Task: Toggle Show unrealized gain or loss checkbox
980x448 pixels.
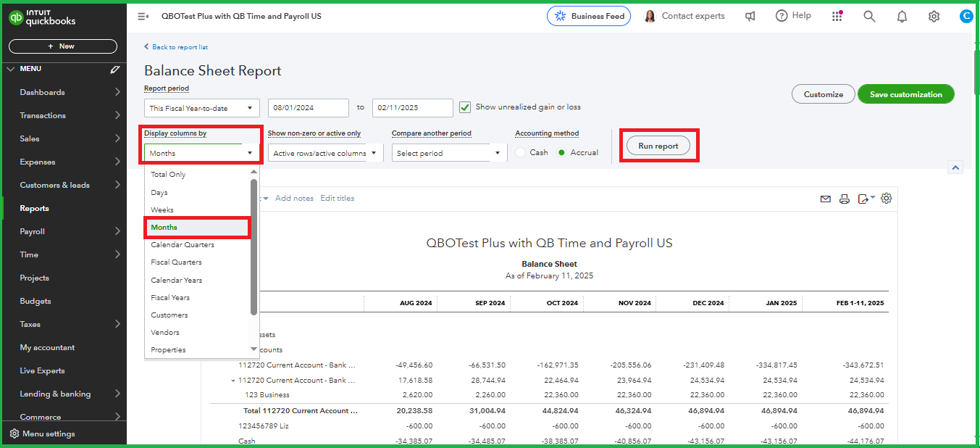Action: pyautogui.click(x=465, y=107)
